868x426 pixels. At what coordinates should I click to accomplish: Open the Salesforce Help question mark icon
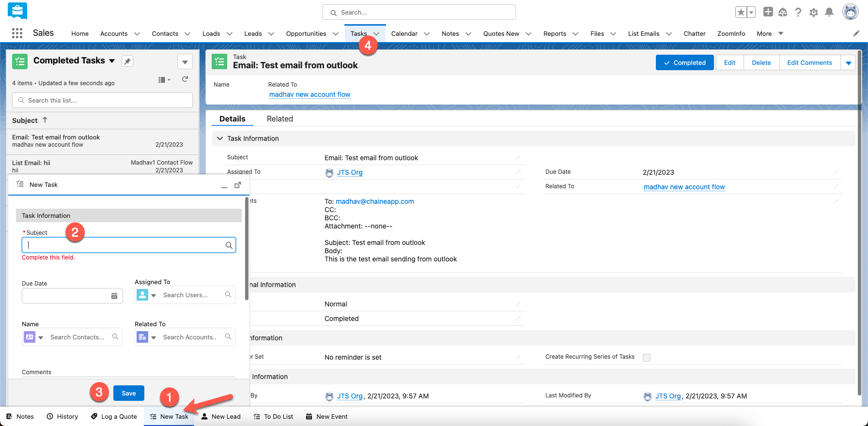tap(798, 13)
